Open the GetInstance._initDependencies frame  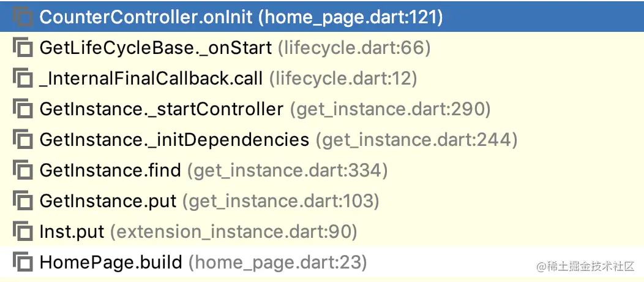[x=174, y=140]
